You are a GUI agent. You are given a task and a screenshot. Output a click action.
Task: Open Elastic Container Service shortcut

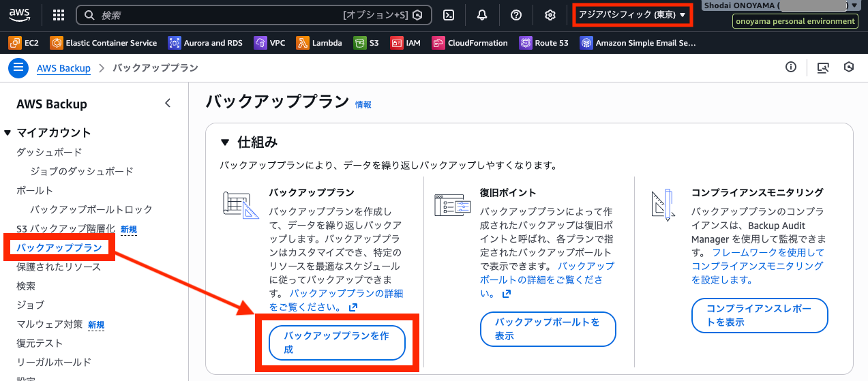click(104, 43)
